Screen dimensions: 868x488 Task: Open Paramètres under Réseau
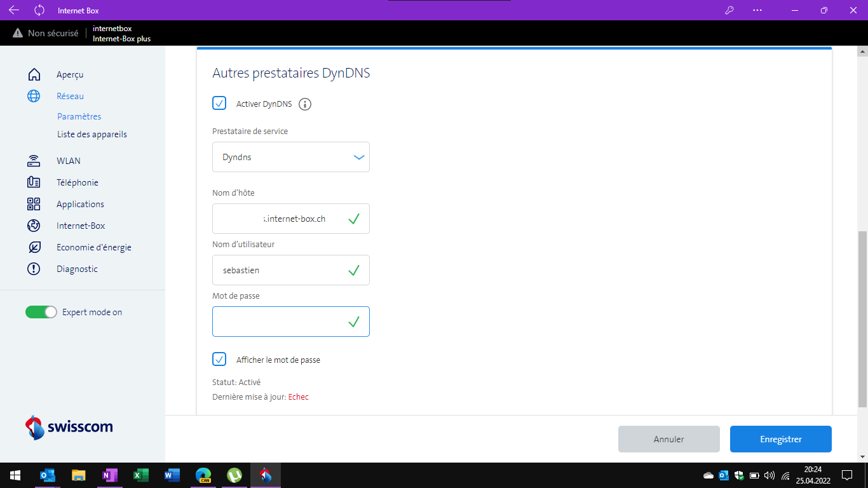79,116
